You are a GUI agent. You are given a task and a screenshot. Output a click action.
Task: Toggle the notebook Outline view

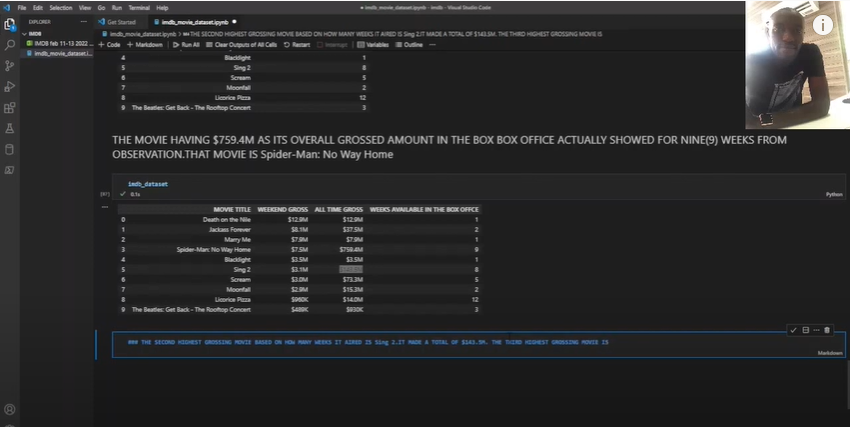coord(410,45)
